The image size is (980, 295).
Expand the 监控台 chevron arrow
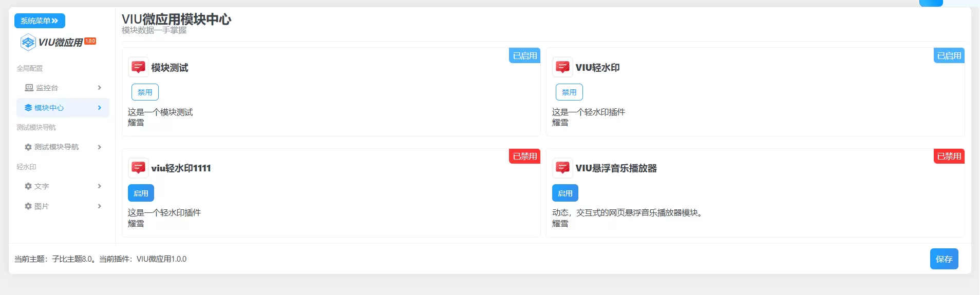(100, 88)
